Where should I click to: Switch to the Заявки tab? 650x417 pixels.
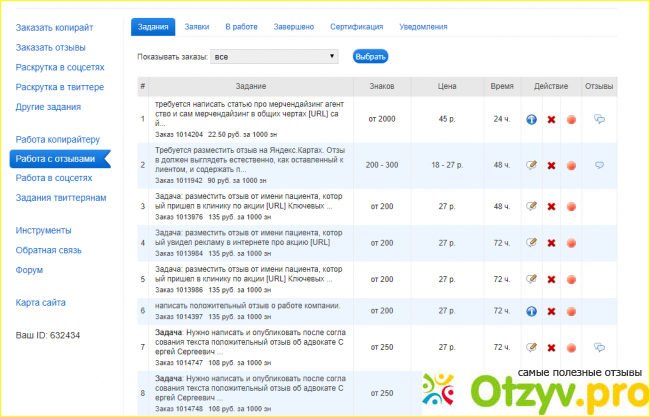(x=196, y=26)
